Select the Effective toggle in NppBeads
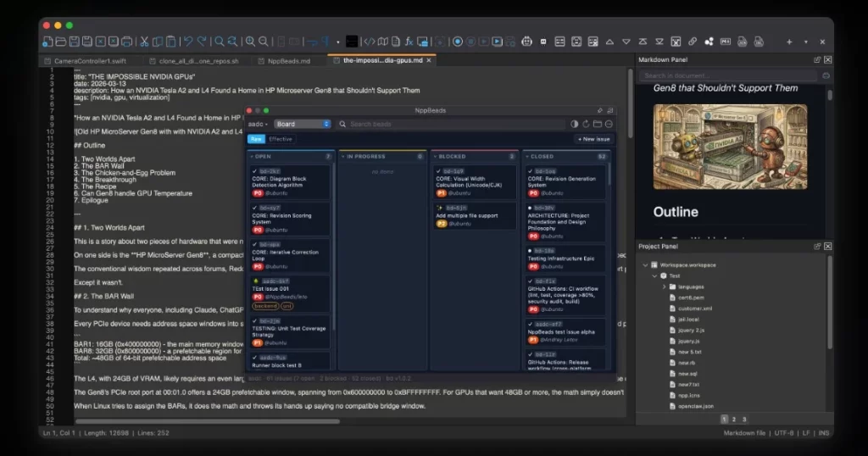 click(280, 139)
